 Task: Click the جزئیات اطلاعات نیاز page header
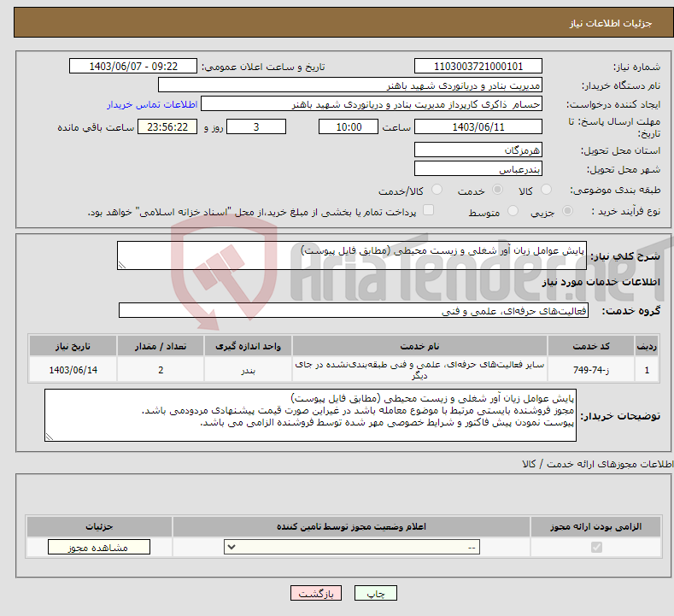click(611, 23)
